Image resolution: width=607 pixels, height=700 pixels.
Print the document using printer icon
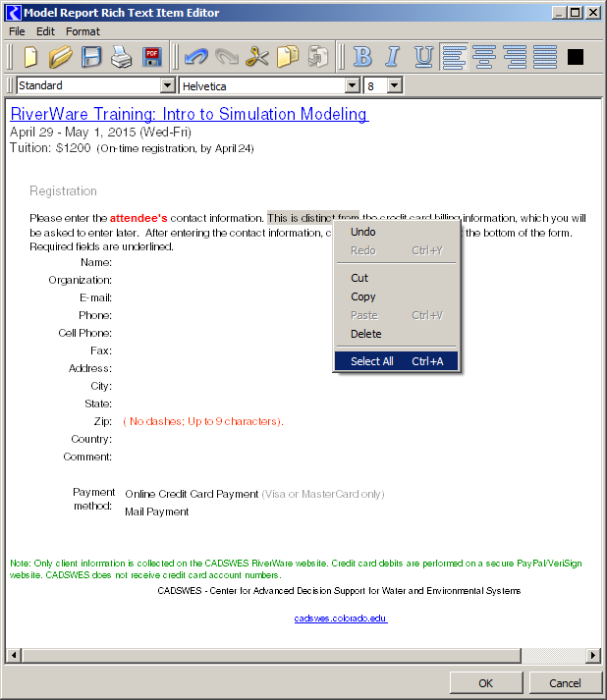[x=121, y=57]
